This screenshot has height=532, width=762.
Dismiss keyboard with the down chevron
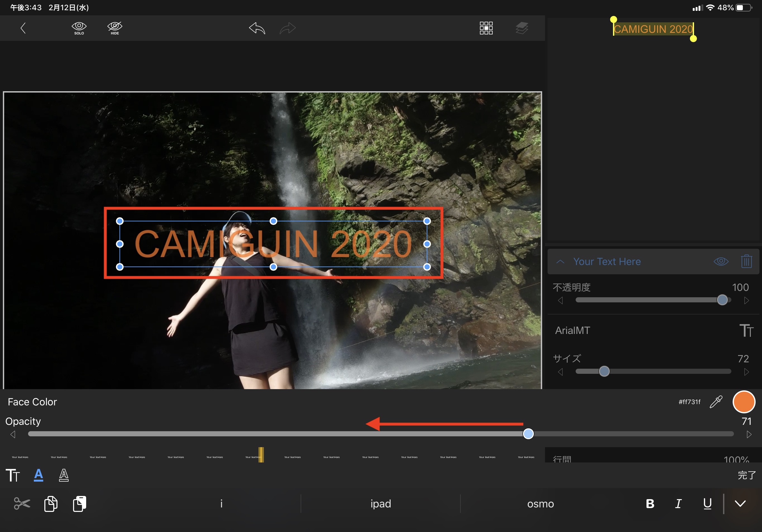point(740,504)
